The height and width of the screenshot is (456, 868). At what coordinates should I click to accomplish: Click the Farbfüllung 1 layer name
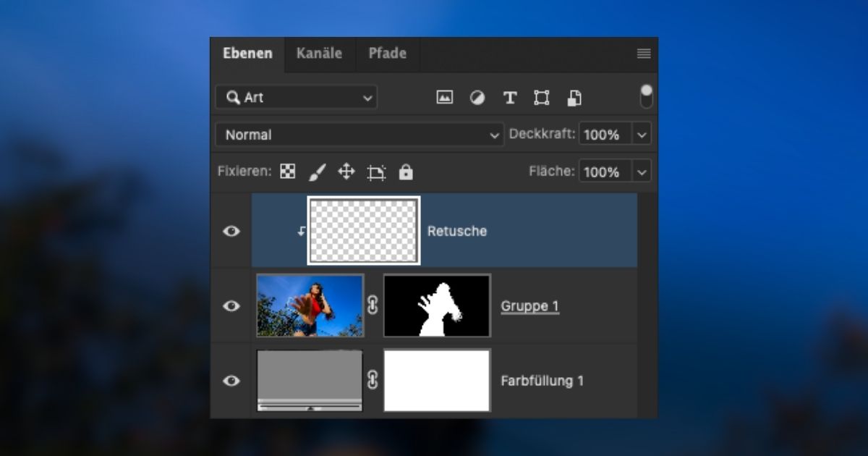point(542,381)
